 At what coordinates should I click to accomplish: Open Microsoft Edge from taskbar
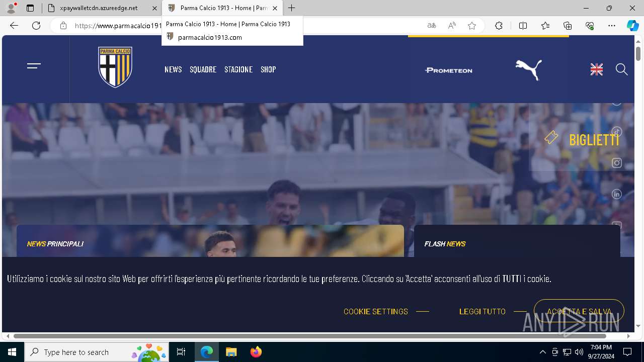point(207,352)
